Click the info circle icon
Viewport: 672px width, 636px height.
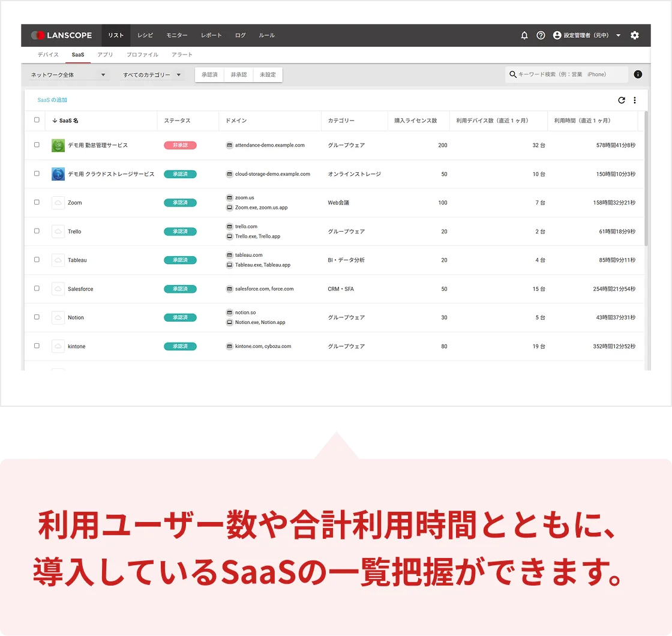[638, 74]
